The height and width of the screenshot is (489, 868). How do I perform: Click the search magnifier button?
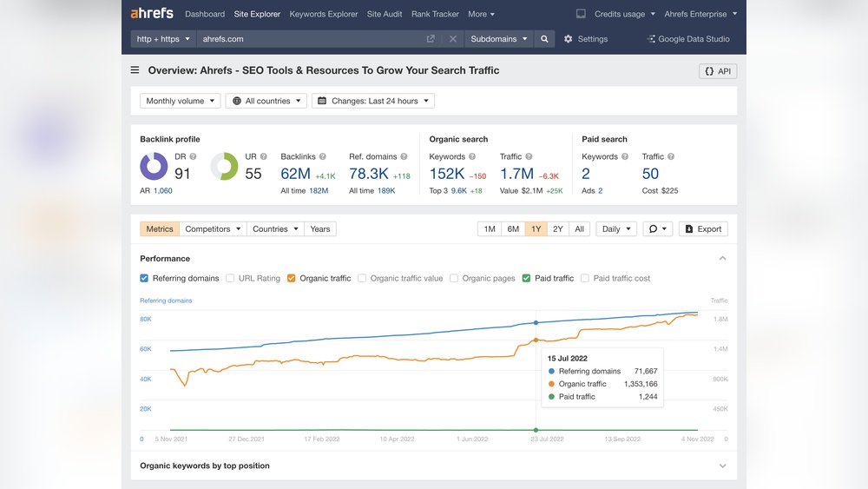544,39
